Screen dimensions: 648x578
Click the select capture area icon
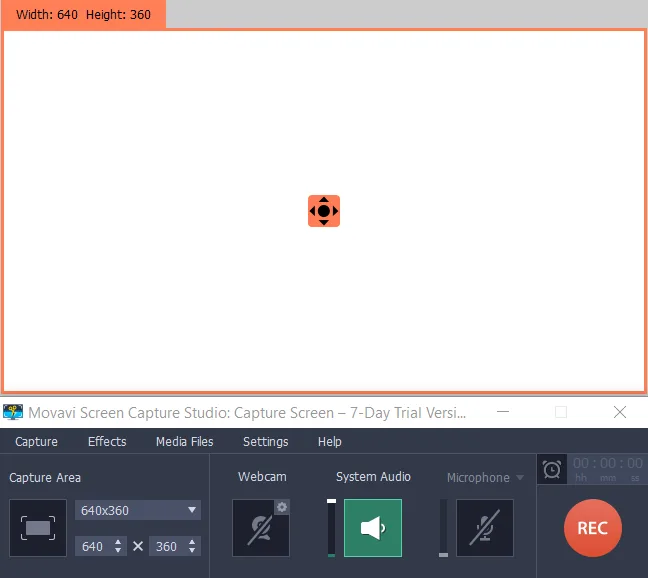click(38, 528)
